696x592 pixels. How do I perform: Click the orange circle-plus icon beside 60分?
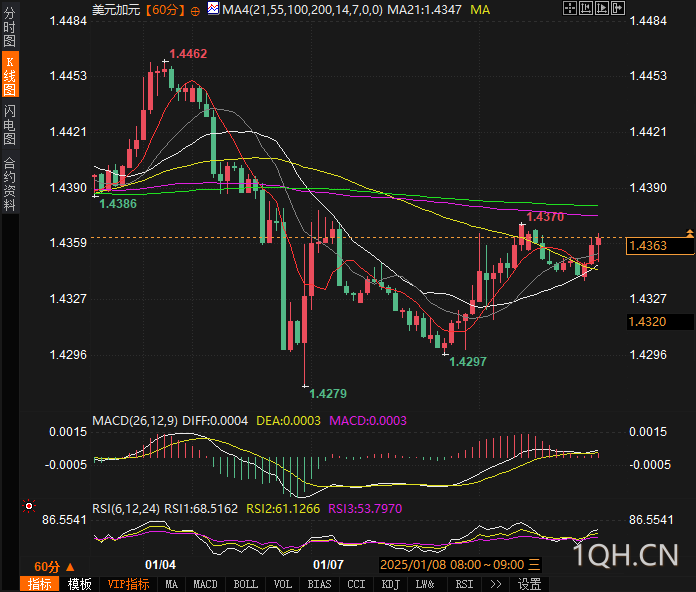click(195, 12)
